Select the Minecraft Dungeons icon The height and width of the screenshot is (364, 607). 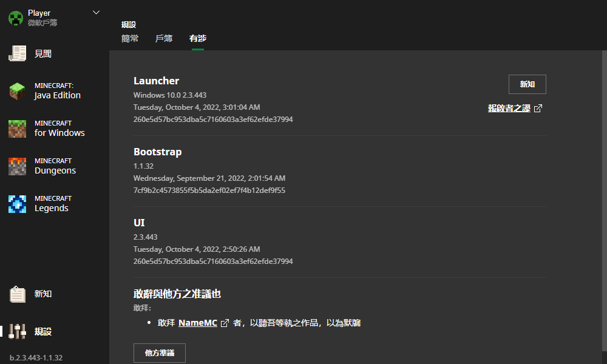[18, 166]
